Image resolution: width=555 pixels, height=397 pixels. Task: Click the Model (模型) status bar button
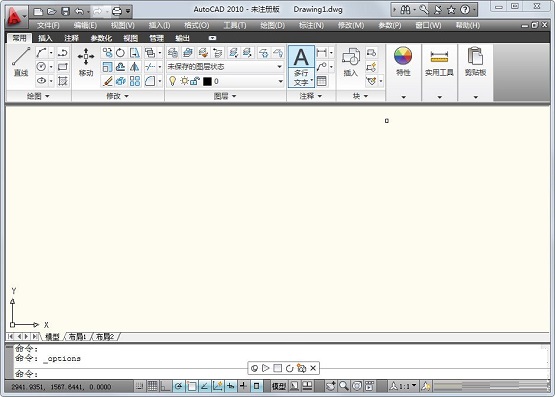pyautogui.click(x=279, y=386)
